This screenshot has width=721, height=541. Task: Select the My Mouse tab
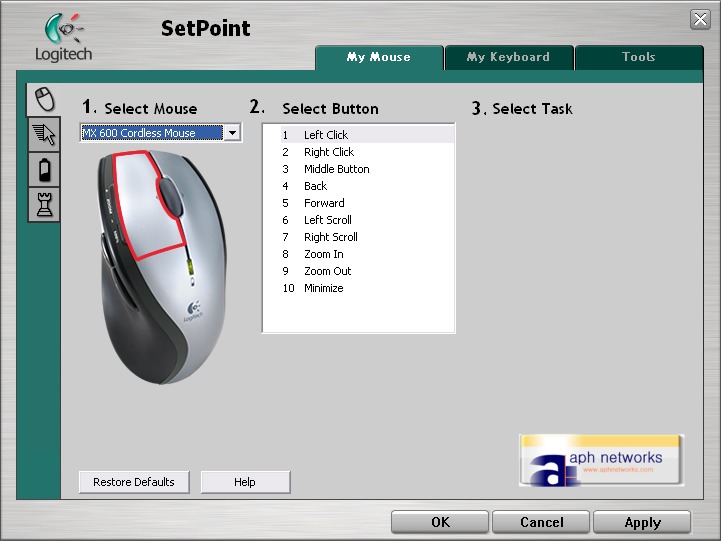(x=378, y=57)
